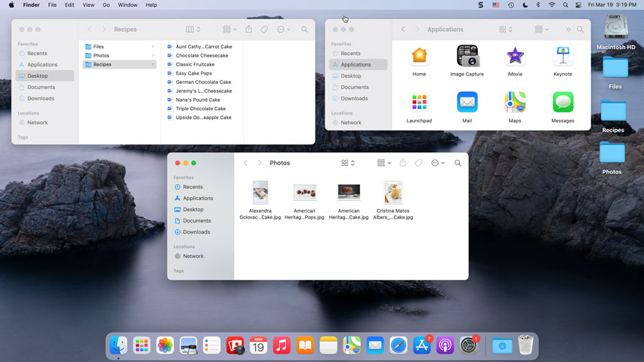Open group-by dropdown in Photos window

pyautogui.click(x=384, y=163)
